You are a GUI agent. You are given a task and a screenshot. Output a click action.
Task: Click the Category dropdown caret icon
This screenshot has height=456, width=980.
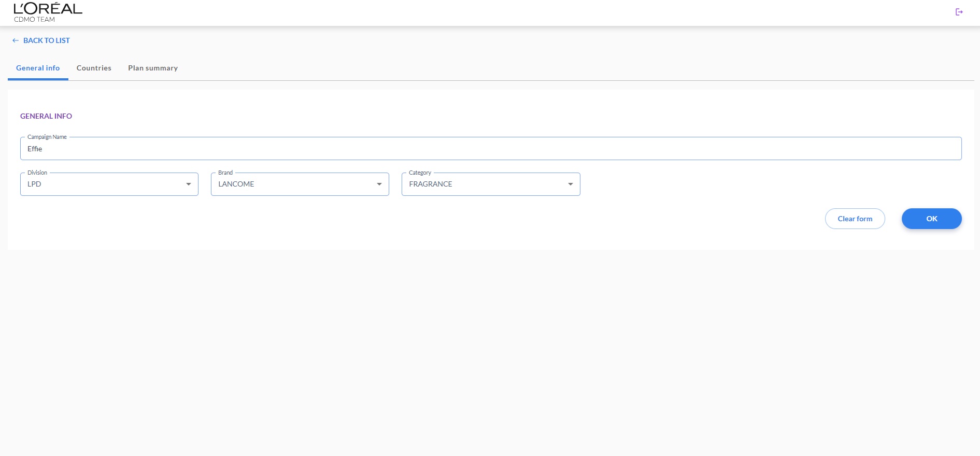(x=571, y=184)
